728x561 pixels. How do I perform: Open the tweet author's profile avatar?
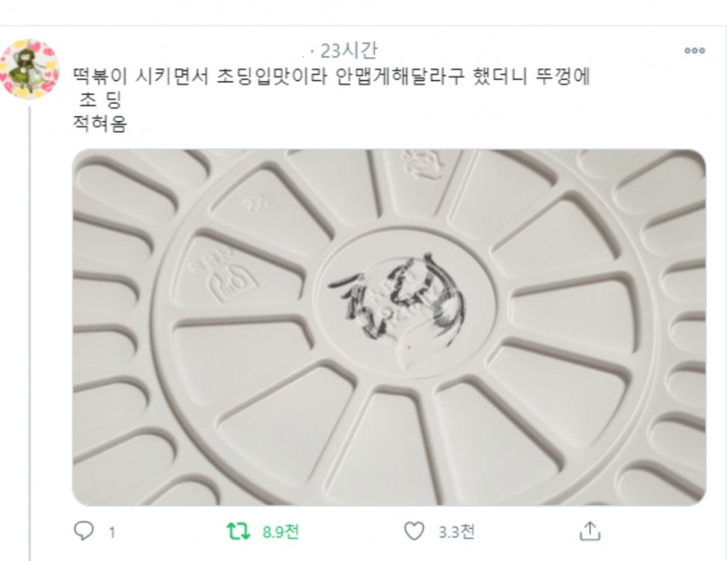pos(30,69)
